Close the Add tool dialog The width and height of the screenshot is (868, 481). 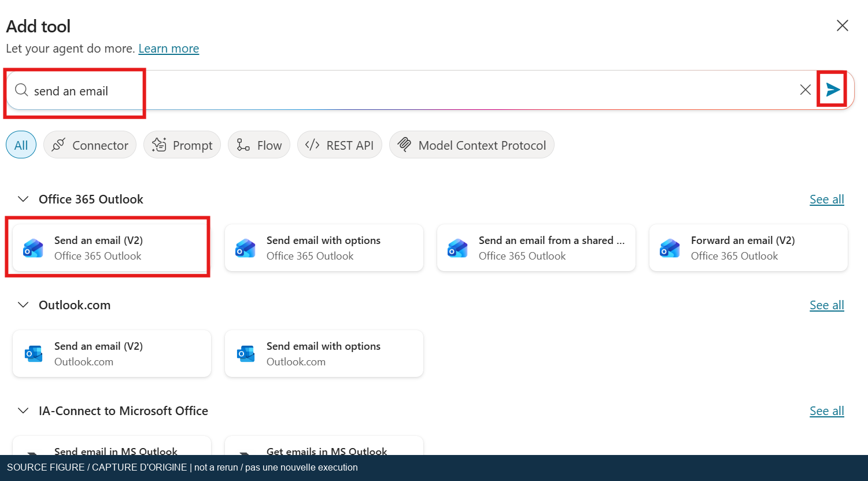tap(843, 25)
